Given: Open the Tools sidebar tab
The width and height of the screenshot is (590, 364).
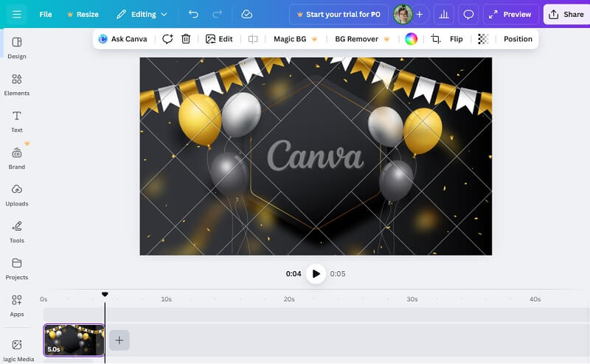Looking at the screenshot, I should pos(17,232).
